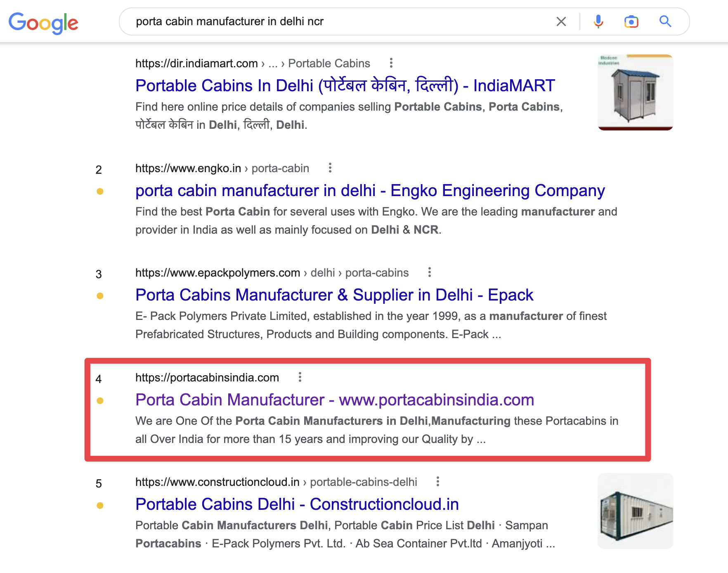Open options menu for portacabinsindia result

[300, 377]
